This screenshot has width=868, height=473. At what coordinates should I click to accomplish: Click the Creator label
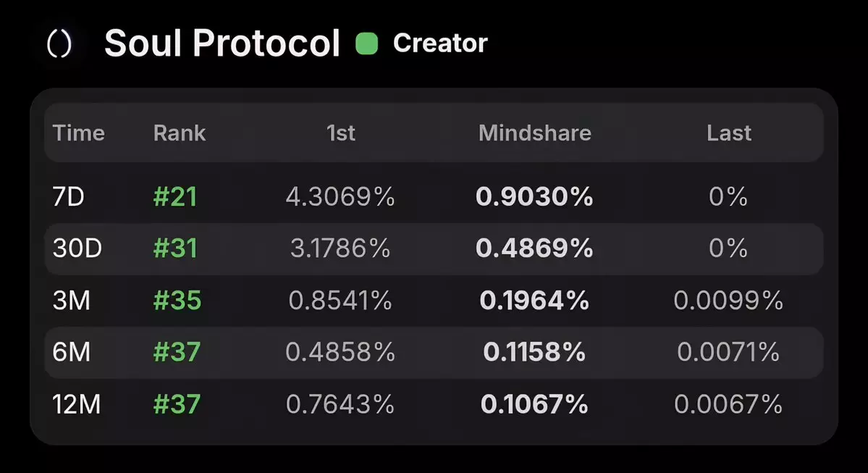pyautogui.click(x=440, y=43)
